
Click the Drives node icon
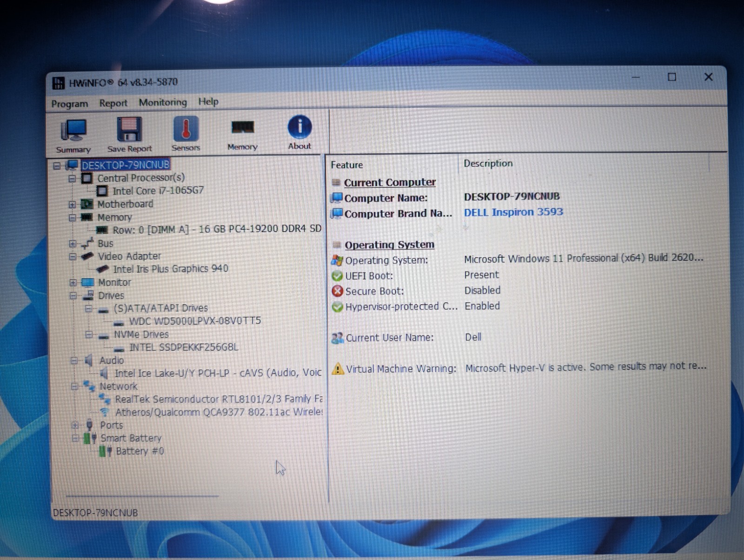click(88, 295)
